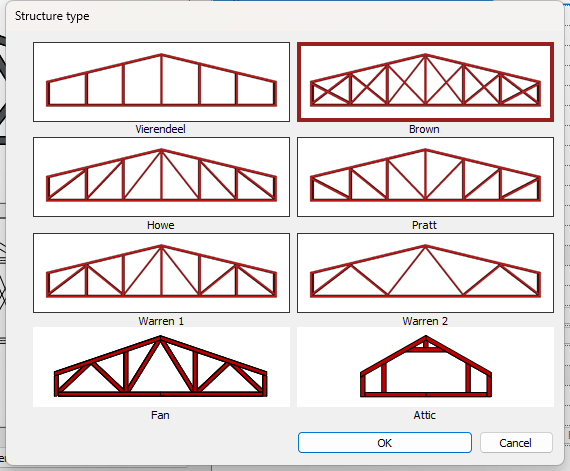This screenshot has width=570, height=471.
Task: Click the Howe caption text
Action: [x=160, y=225]
